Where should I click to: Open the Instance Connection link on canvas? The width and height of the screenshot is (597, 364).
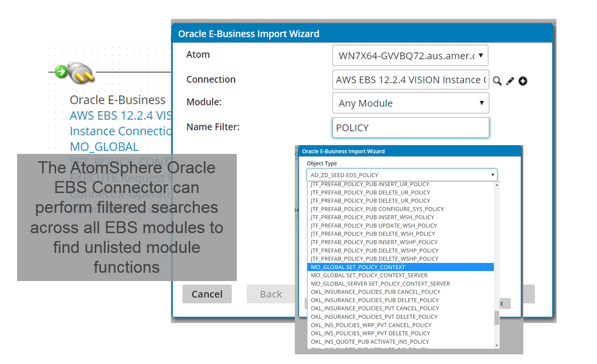[121, 131]
